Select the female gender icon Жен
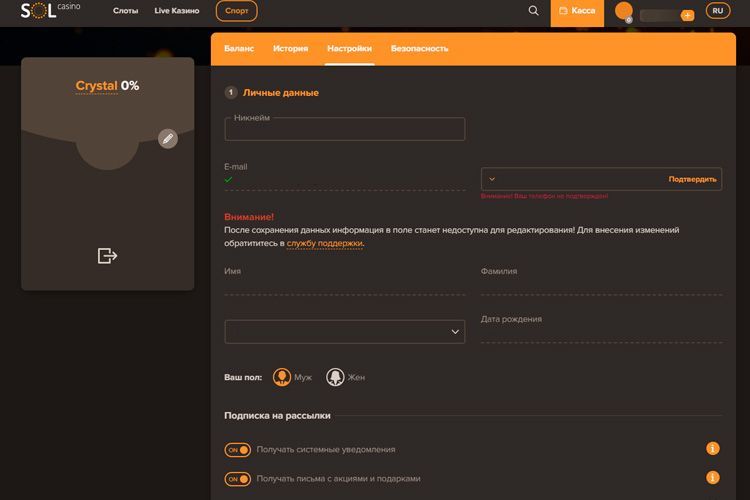This screenshot has height=500, width=750. click(x=335, y=377)
